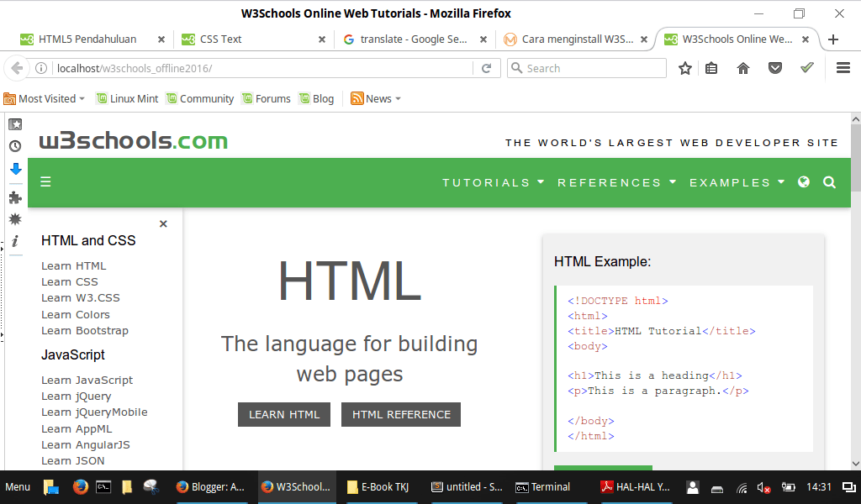Open the Firefox hamburger menu
This screenshot has height=504, width=861.
click(x=843, y=68)
